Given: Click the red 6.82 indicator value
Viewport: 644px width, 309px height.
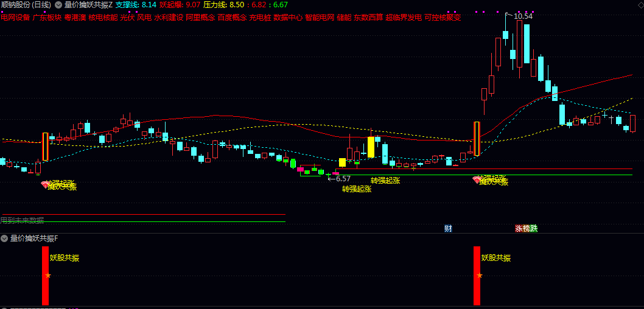Looking at the screenshot, I should point(259,5).
